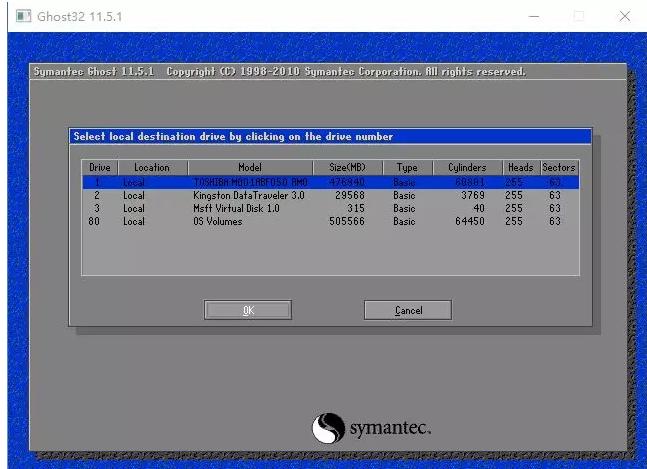Click the 'Select local destination drive' dialog title
Image resolution: width=647 pixels, height=469 pixels.
[233, 137]
